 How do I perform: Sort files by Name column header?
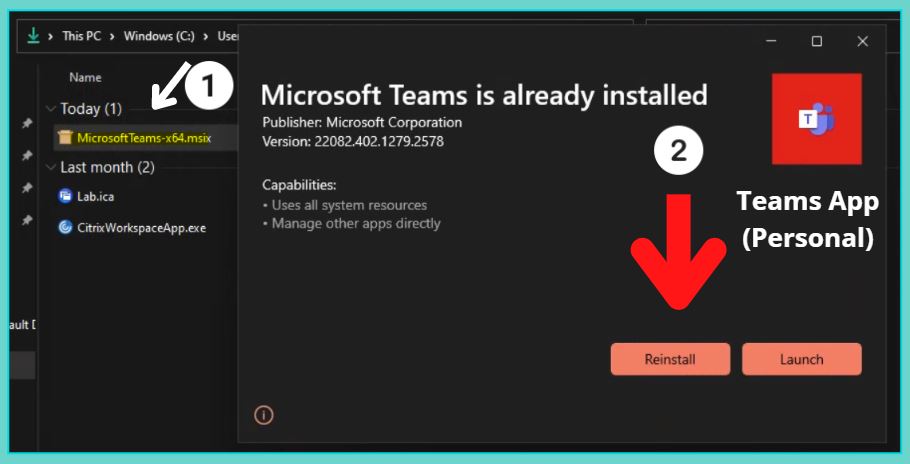pos(85,77)
